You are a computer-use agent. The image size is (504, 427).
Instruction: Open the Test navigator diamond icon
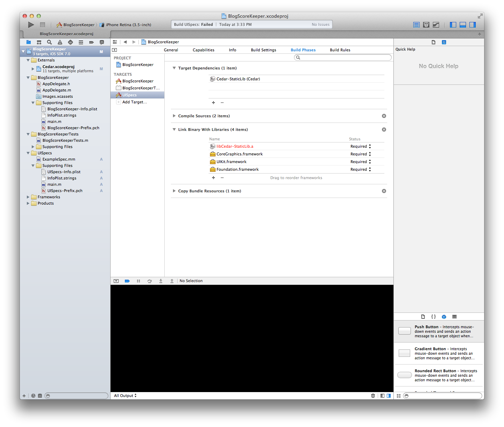pyautogui.click(x=70, y=42)
